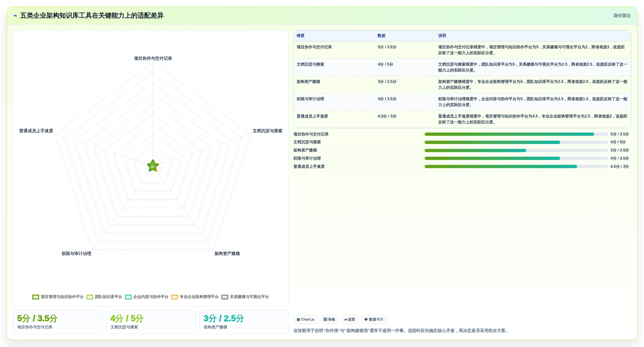Click progress bar for 架构资产建模
The width and height of the screenshot is (644, 347).
coord(516,150)
